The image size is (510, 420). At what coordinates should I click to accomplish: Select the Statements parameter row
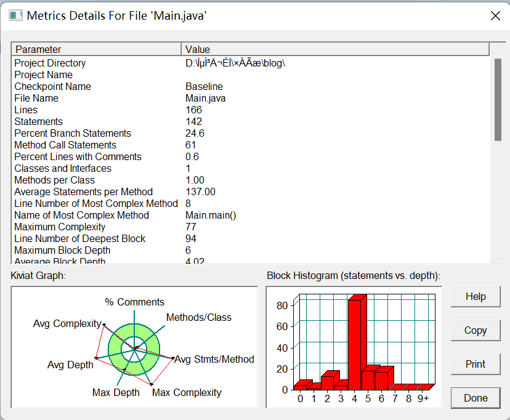click(251, 121)
